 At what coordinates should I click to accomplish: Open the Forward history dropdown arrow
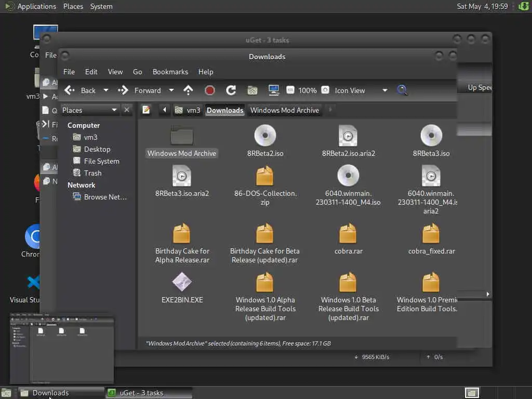tap(171, 90)
